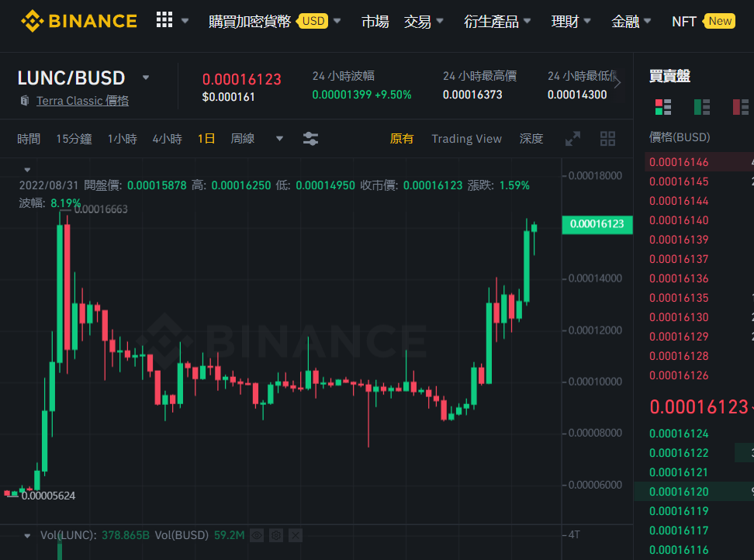The image size is (754, 560).
Task: Select bid price 0.00016120
Action: [679, 492]
